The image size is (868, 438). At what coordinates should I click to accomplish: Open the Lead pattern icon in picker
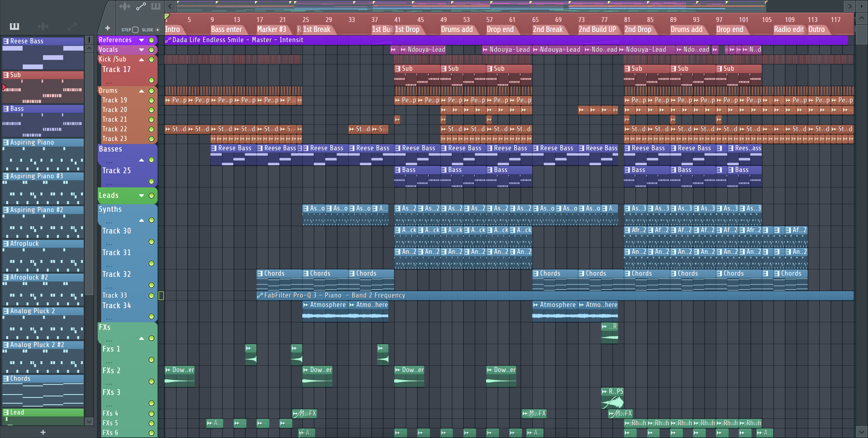coord(6,412)
